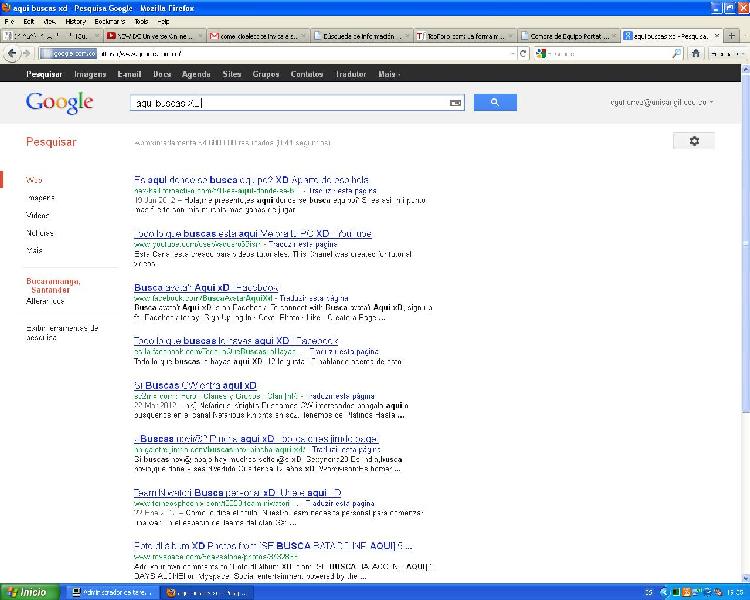The width and height of the screenshot is (750, 600).
Task: Click 'Exibir ferramentas de pesquisa' link
Action: (x=62, y=333)
